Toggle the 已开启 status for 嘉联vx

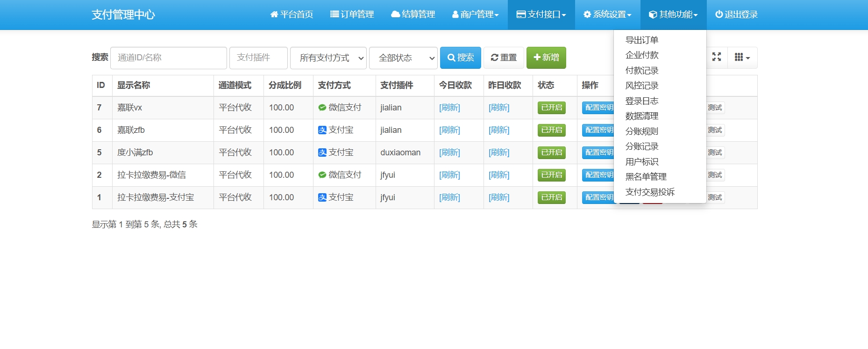point(551,108)
